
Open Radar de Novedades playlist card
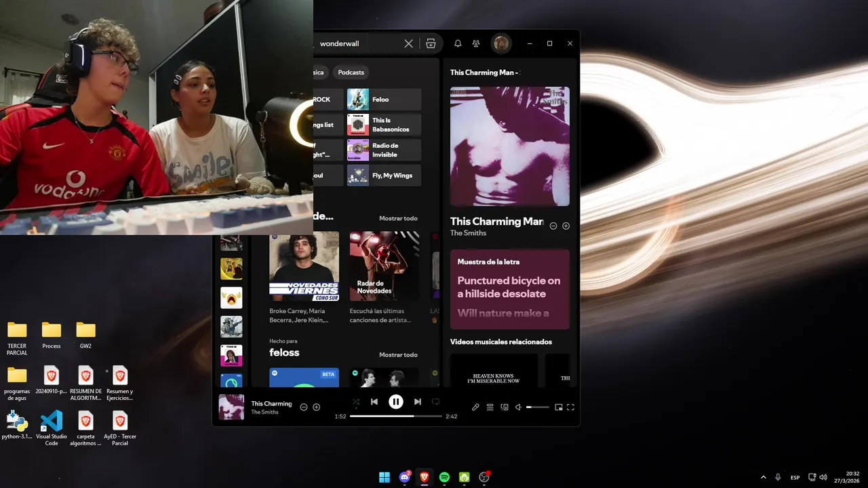tap(384, 266)
